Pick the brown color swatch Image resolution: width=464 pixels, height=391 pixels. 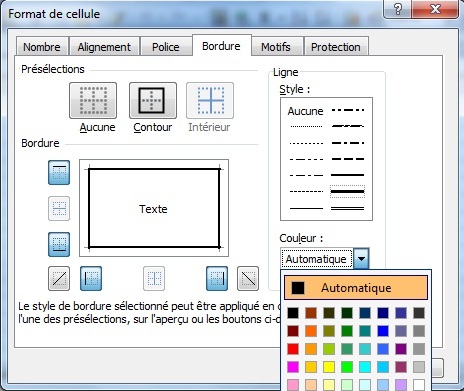click(311, 313)
